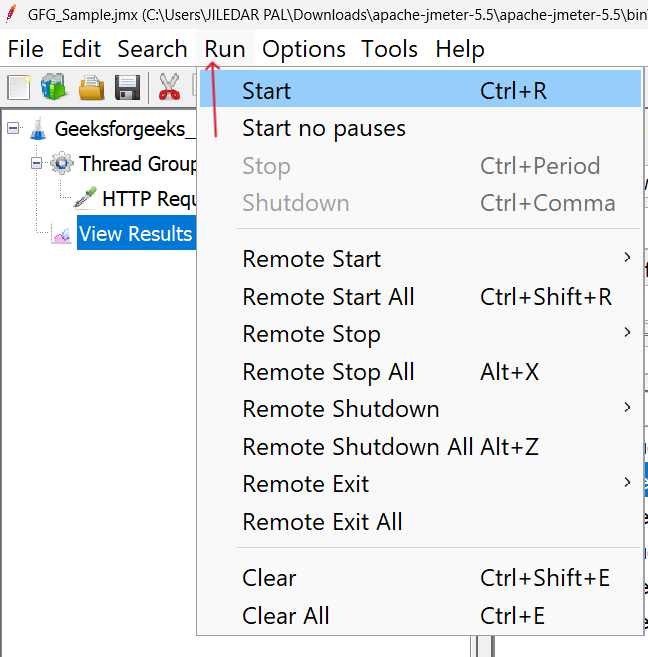Click the New test plan toolbar icon

[x=19, y=87]
